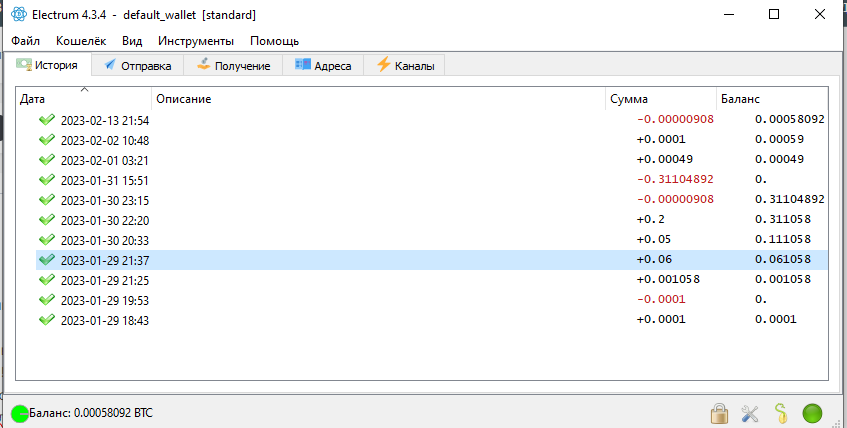Click the padlock password icon
This screenshot has height=428, width=847.
point(719,414)
